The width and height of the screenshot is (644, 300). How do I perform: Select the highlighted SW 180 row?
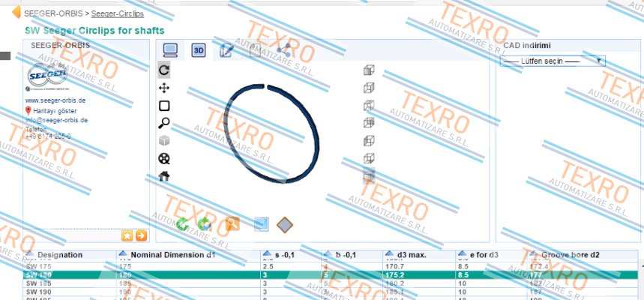330,275
